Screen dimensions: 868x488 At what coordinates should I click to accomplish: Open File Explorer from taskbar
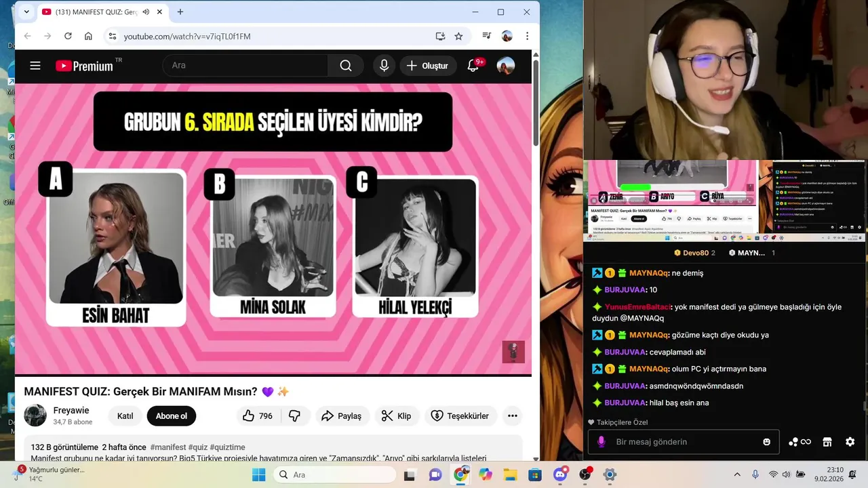[510, 474]
